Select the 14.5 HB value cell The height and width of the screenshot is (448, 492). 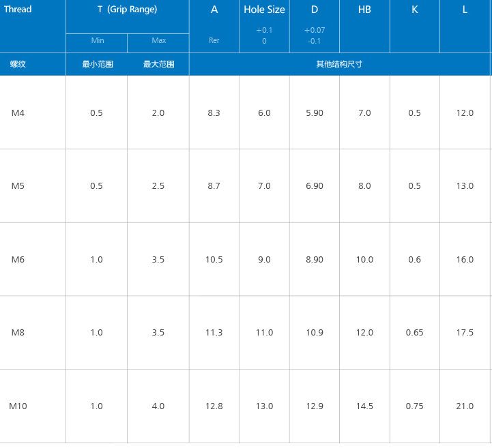click(x=364, y=406)
